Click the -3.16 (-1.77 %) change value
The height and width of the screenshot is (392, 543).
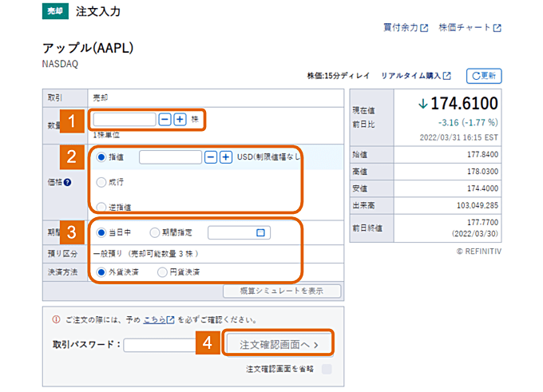[468, 123]
